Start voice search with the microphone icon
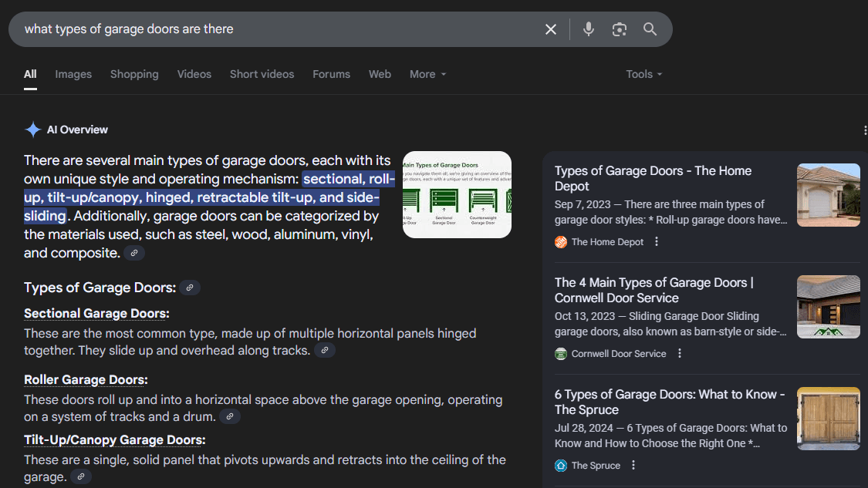The width and height of the screenshot is (868, 488). [589, 29]
